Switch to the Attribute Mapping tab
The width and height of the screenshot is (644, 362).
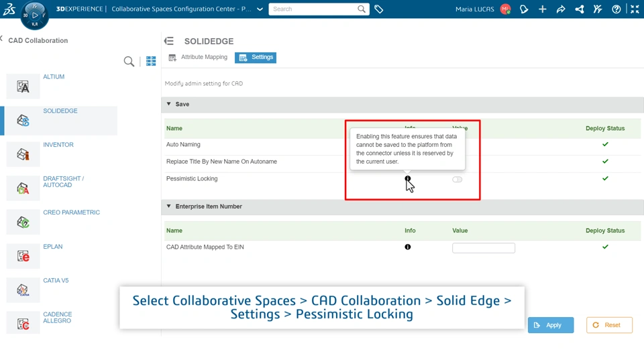pos(199,58)
